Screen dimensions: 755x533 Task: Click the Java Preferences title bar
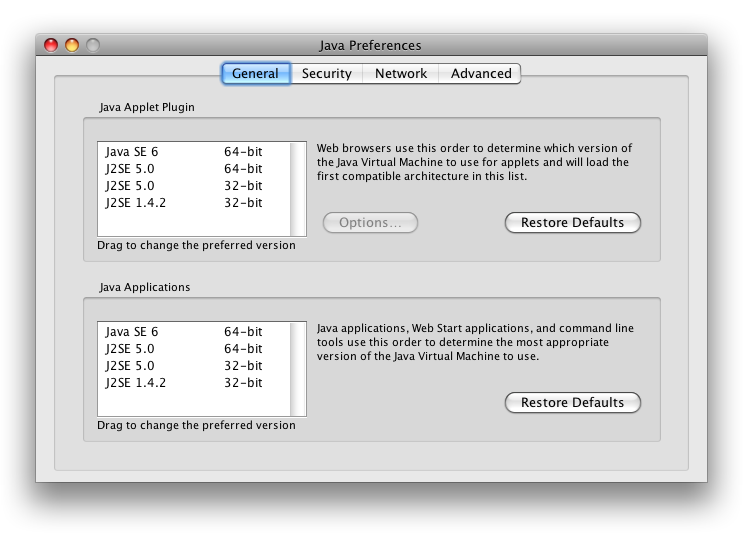tap(370, 45)
